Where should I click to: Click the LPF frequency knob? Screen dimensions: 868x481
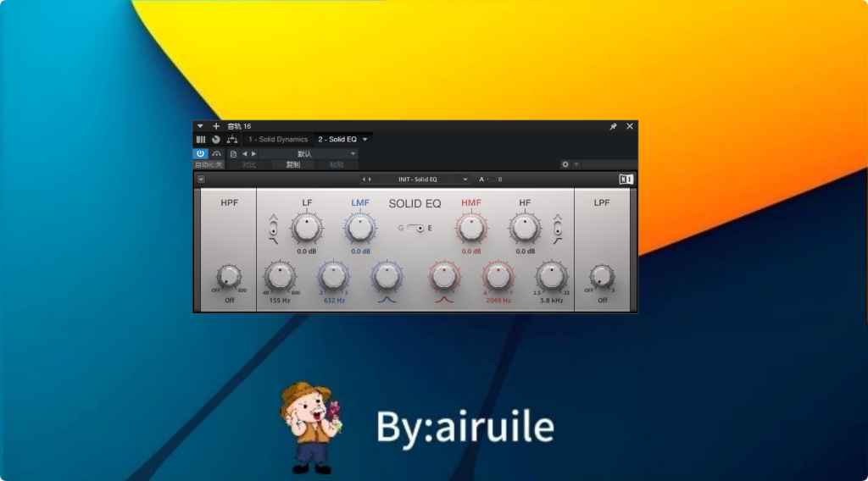(601, 276)
